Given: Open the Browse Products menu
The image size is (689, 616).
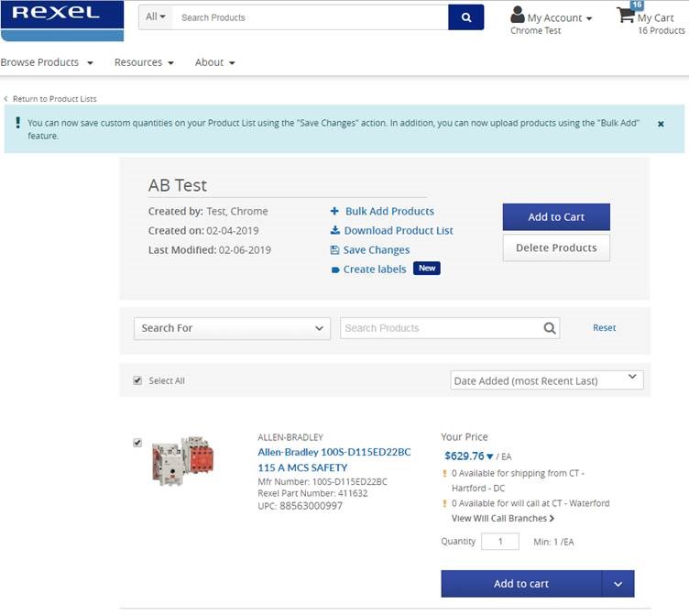Looking at the screenshot, I should (x=47, y=62).
